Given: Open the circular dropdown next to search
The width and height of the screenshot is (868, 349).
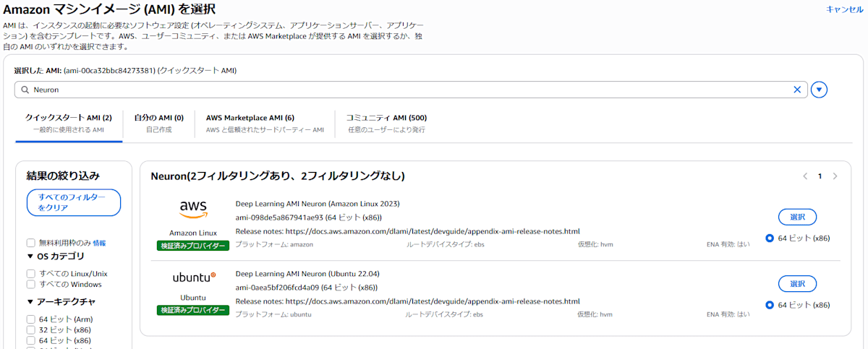Looking at the screenshot, I should click(x=819, y=90).
